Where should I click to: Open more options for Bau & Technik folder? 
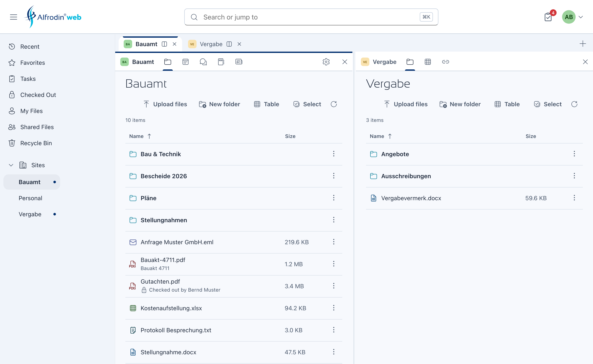(x=334, y=154)
